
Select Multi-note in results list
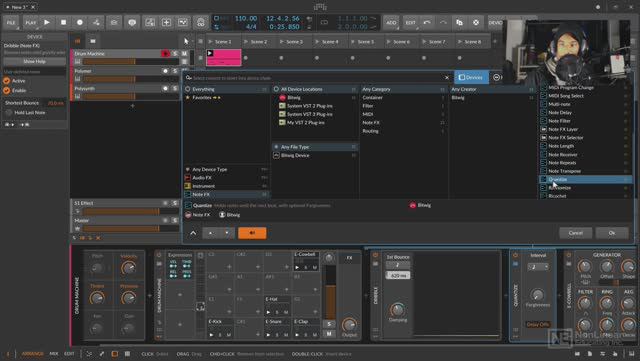tap(585, 104)
